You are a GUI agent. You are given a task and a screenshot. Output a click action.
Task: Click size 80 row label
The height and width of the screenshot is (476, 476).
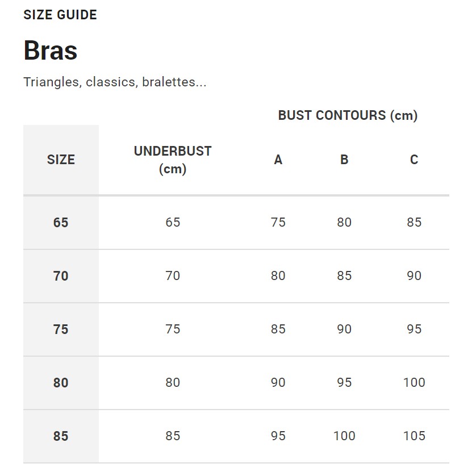point(61,383)
